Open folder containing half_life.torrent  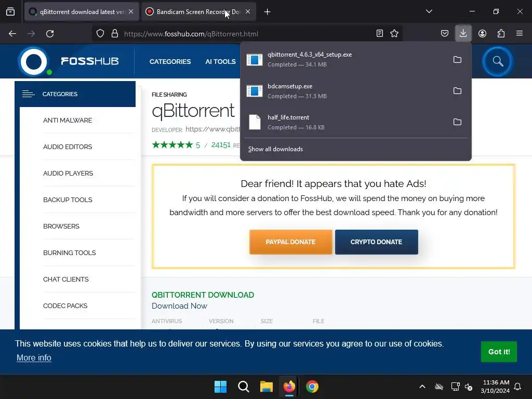[x=457, y=122]
